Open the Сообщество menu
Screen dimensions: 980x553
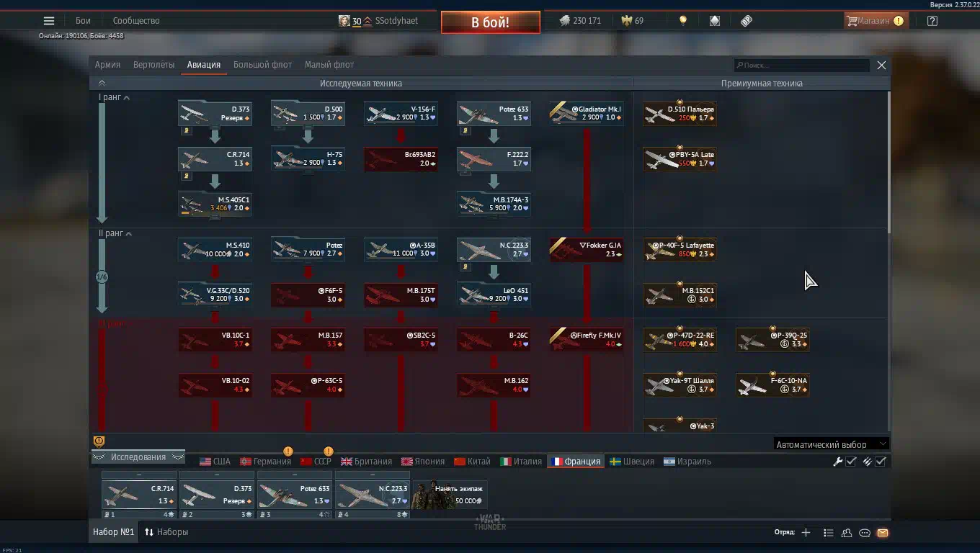click(136, 21)
